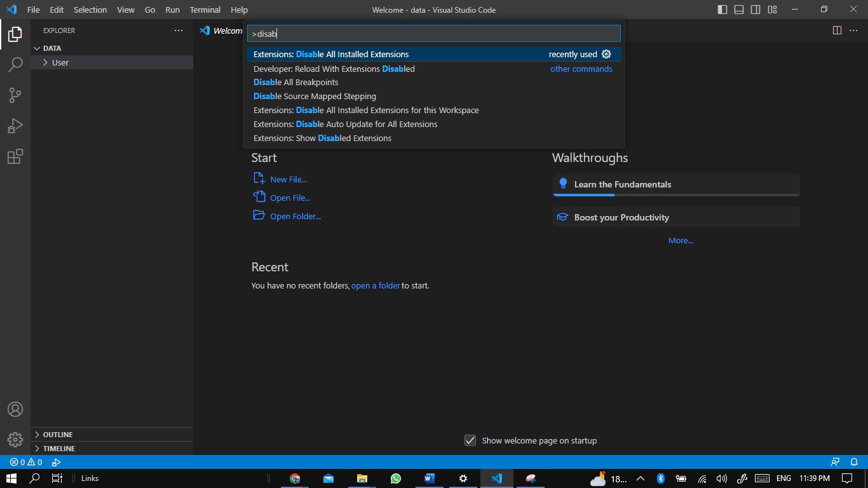Viewport: 868px width, 488px height.
Task: Toggle Show welcome page on startup checkbox
Action: click(470, 440)
